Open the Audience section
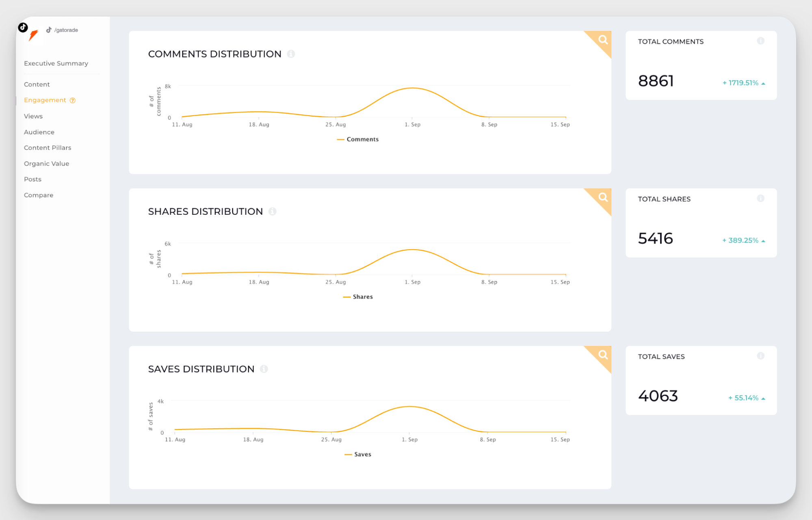This screenshot has height=520, width=812. 39,132
